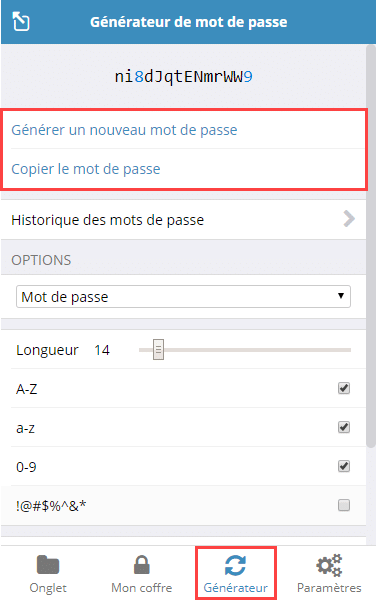Open Historique des mots de passe row
The width and height of the screenshot is (376, 600).
(184, 220)
